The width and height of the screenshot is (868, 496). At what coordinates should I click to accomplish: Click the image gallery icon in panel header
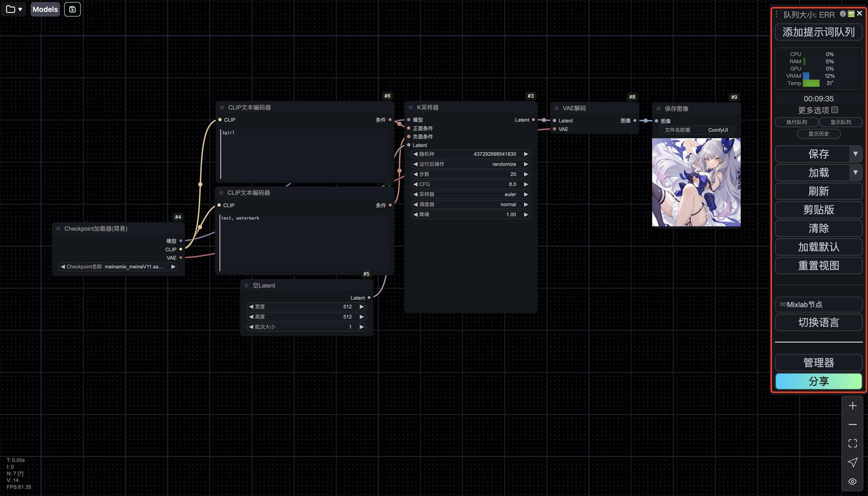851,14
